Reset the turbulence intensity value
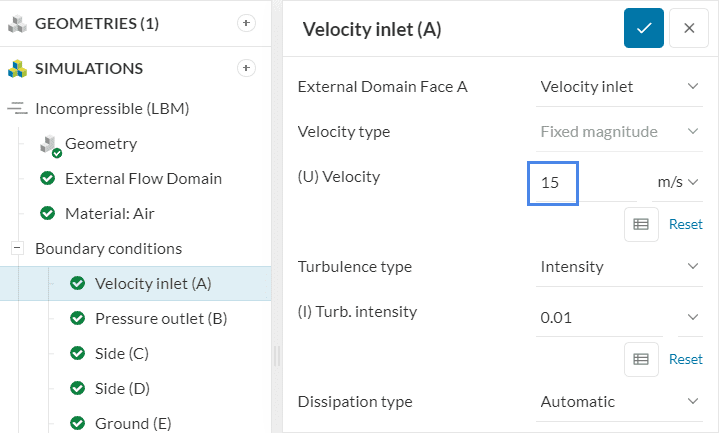This screenshot has height=433, width=719. 685,359
